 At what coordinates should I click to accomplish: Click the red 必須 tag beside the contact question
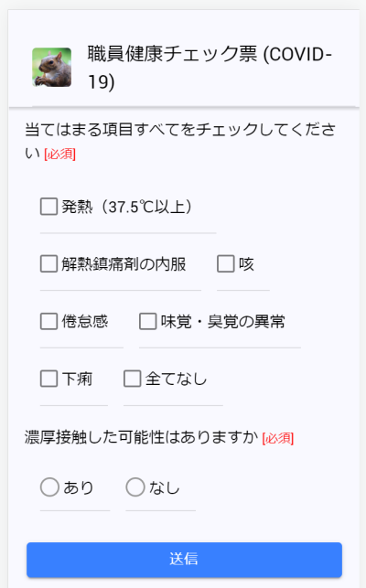[x=278, y=438]
